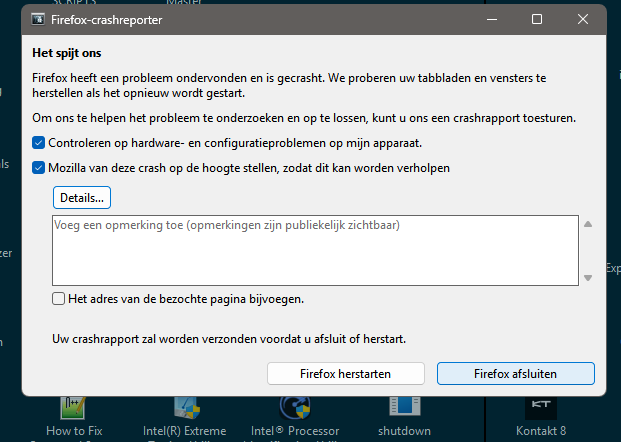Screen dimensions: 621x442
Task: Open the How to Fix desktop icon
Action: [x=73, y=408]
